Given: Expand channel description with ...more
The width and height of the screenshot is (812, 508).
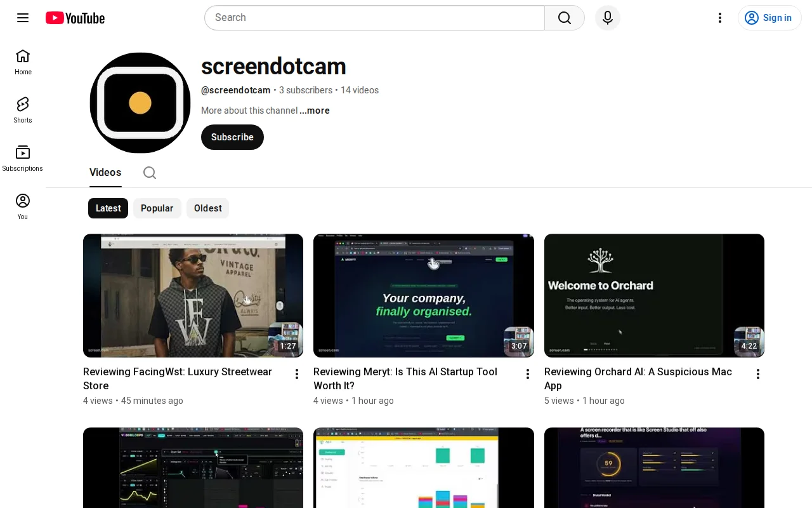Looking at the screenshot, I should [315, 110].
